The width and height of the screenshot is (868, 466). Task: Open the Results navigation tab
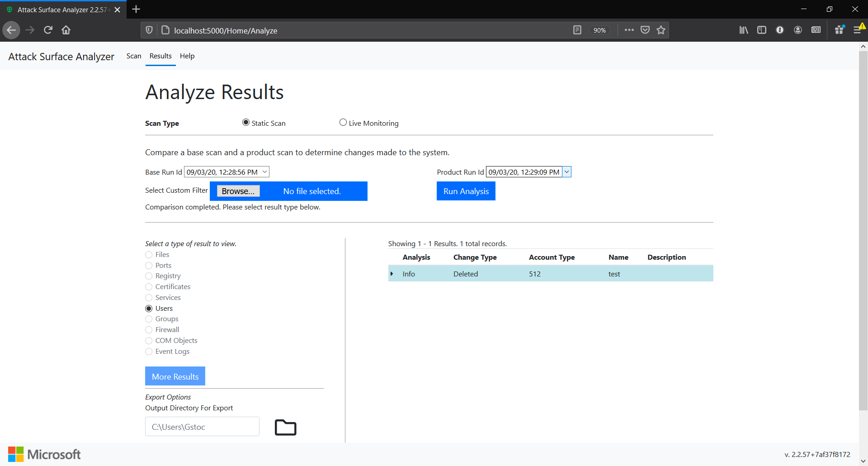coord(160,56)
